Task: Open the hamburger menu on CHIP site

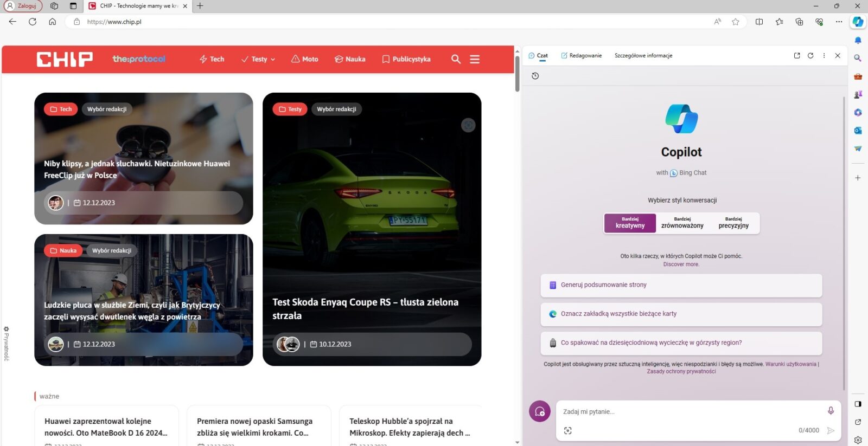Action: click(475, 59)
